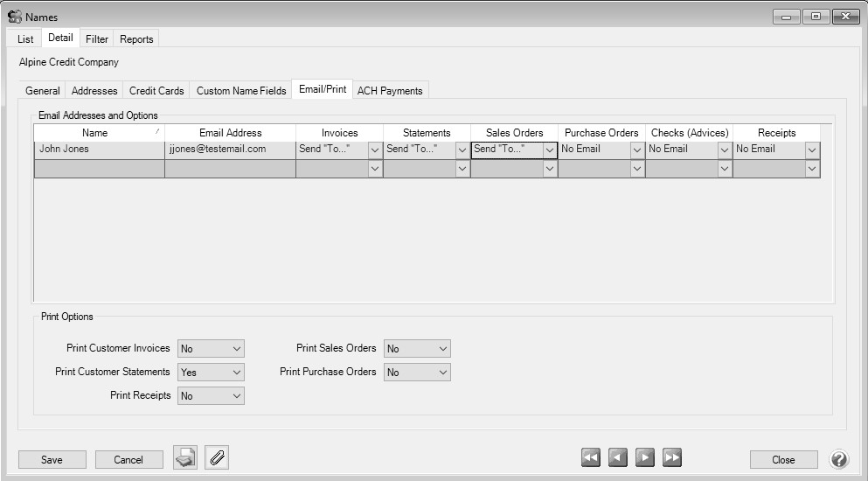
Task: Expand the Print Customer Invoices dropdown
Action: tap(237, 349)
